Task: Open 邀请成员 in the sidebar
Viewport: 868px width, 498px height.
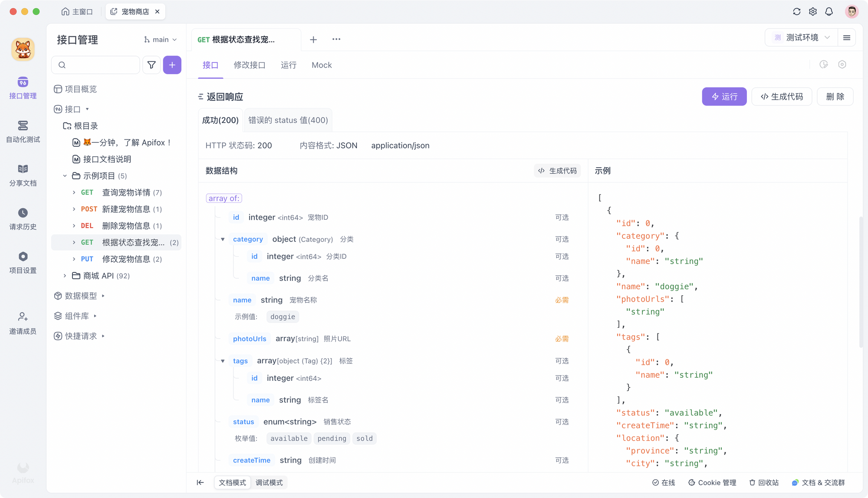Action: [23, 324]
